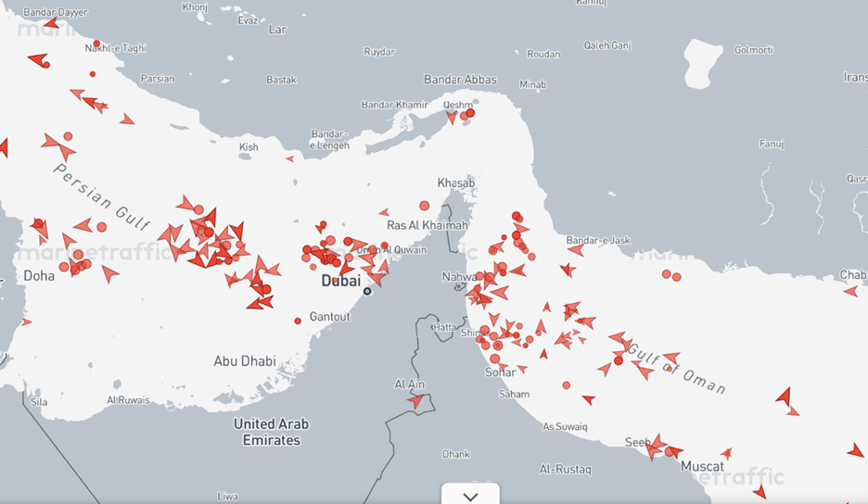Select the Bandar Abbas city label

click(460, 80)
